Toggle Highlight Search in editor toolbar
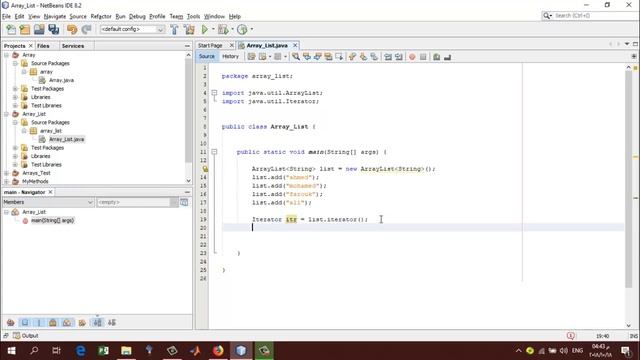640x360 pixels. pyautogui.click(x=328, y=57)
